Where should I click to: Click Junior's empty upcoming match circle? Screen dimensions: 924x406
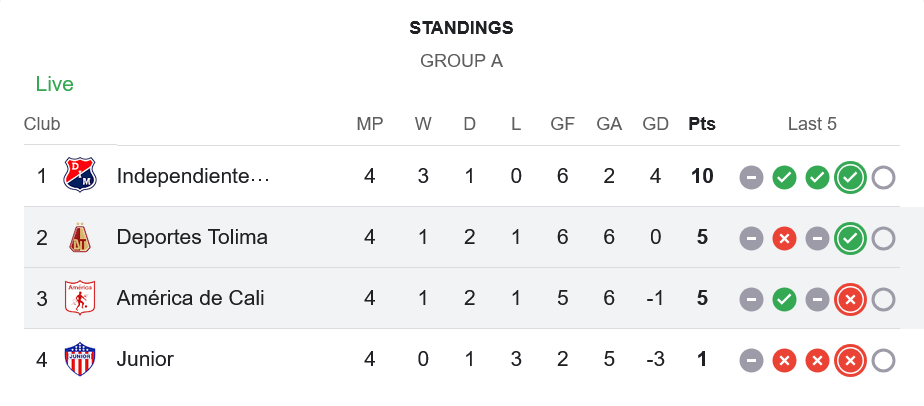883,360
